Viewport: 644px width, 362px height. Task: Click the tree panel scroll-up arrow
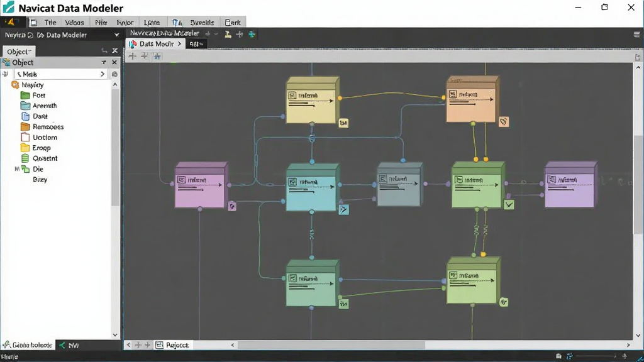(x=115, y=84)
